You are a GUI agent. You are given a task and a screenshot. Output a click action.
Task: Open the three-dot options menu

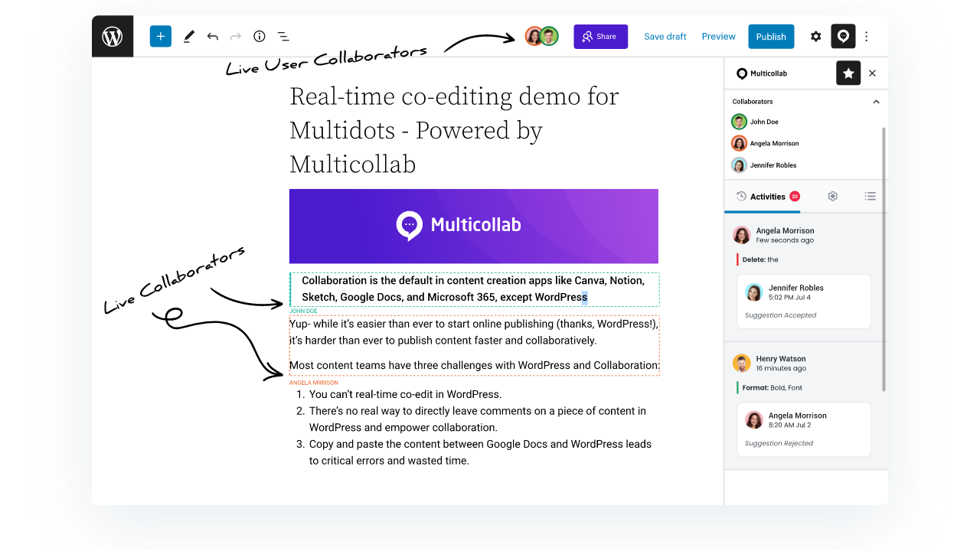[867, 36]
